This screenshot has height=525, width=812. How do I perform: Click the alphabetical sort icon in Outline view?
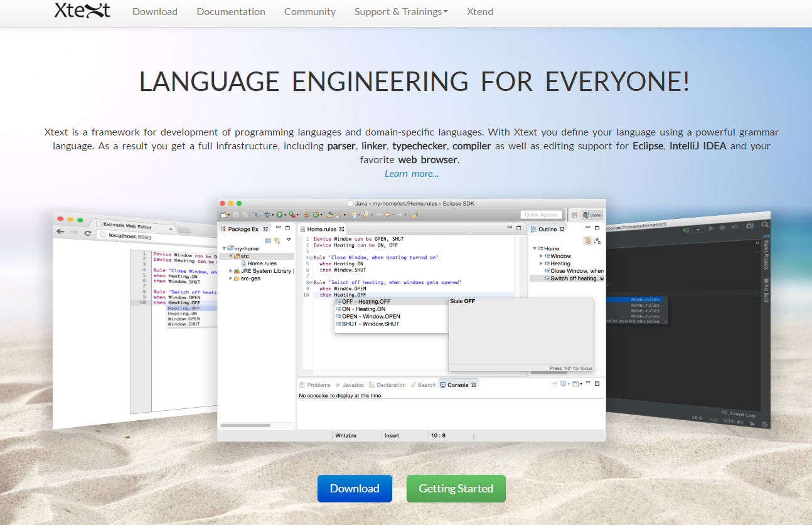point(597,240)
